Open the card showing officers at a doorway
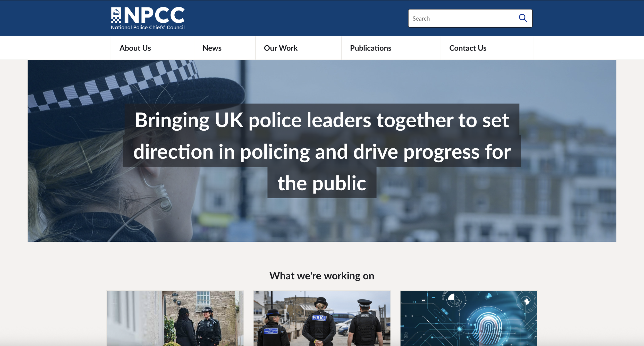 (x=175, y=318)
